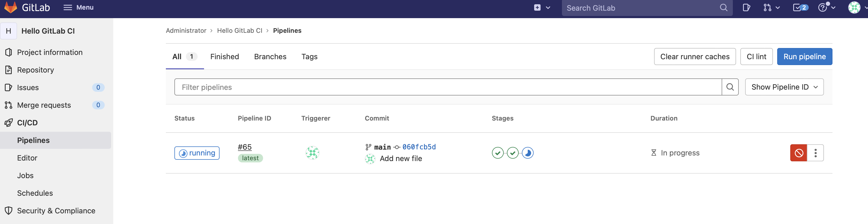Open the pipeline's three-dot actions menu
Viewport: 868px width, 224px height.
coord(815,153)
